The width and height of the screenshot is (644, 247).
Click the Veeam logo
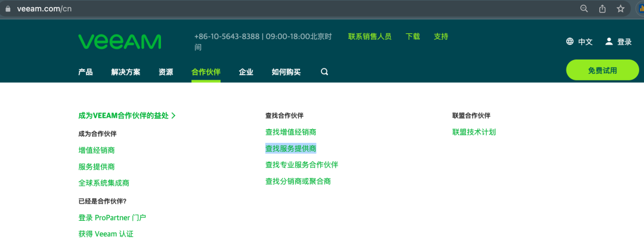click(x=119, y=42)
